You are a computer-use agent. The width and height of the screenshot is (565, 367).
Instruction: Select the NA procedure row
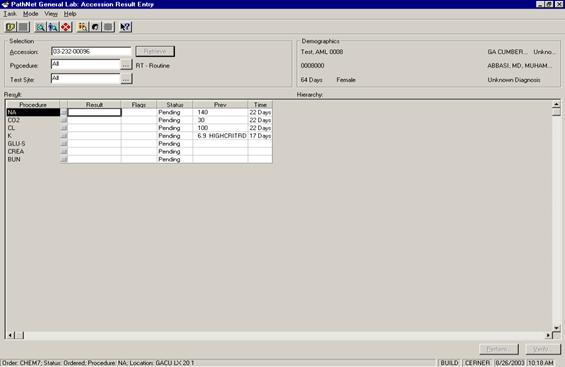[x=33, y=112]
